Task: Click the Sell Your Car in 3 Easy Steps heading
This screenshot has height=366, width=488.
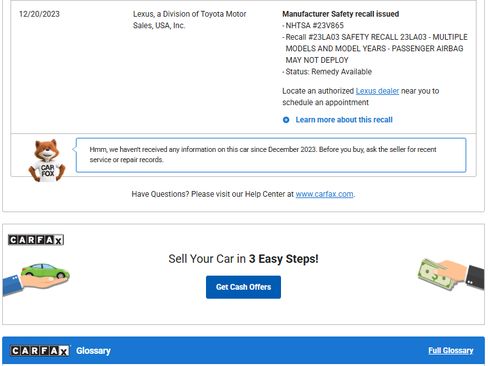Action: click(243, 259)
